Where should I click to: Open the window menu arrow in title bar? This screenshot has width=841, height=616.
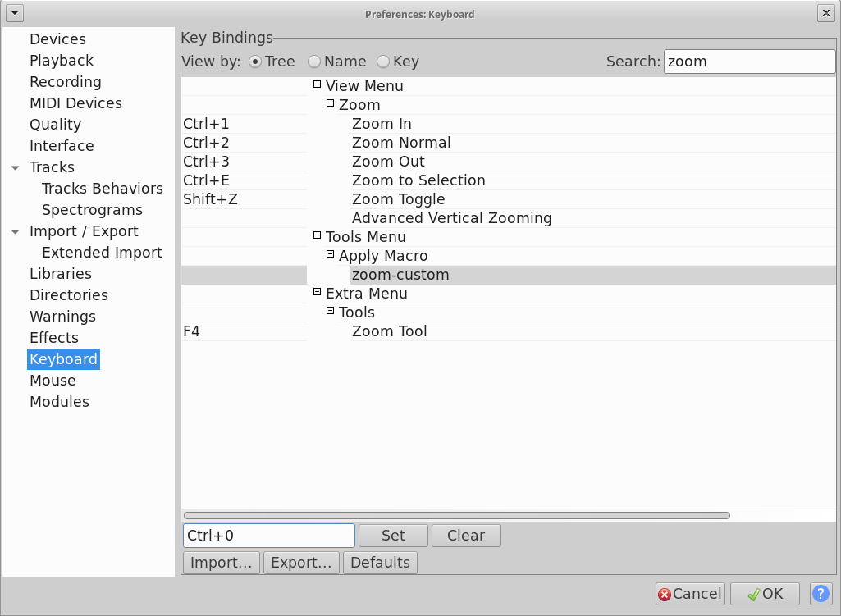pos(15,13)
